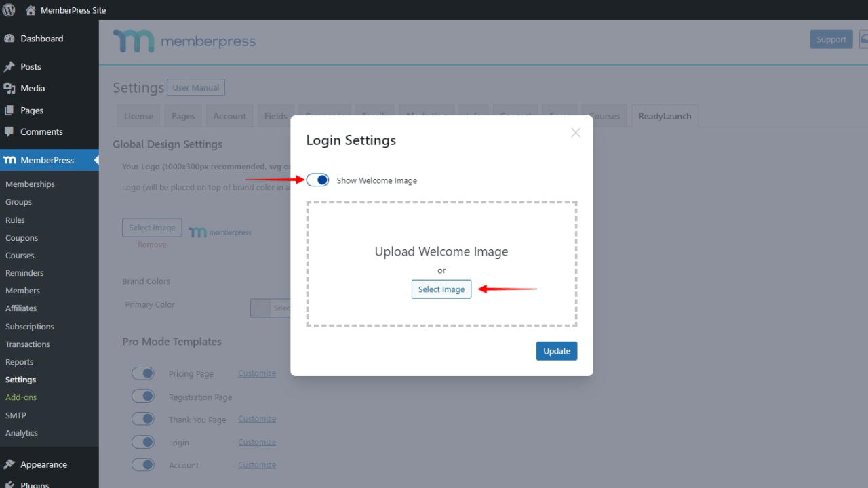This screenshot has width=868, height=488.
Task: Open the User Manual link
Action: 196,88
